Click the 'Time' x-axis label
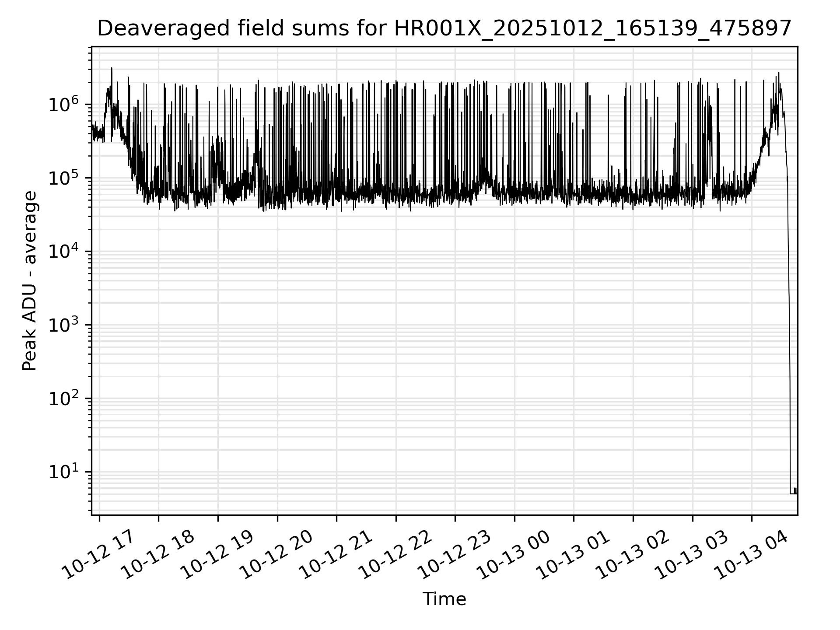Image resolution: width=840 pixels, height=630 pixels. pos(444,599)
